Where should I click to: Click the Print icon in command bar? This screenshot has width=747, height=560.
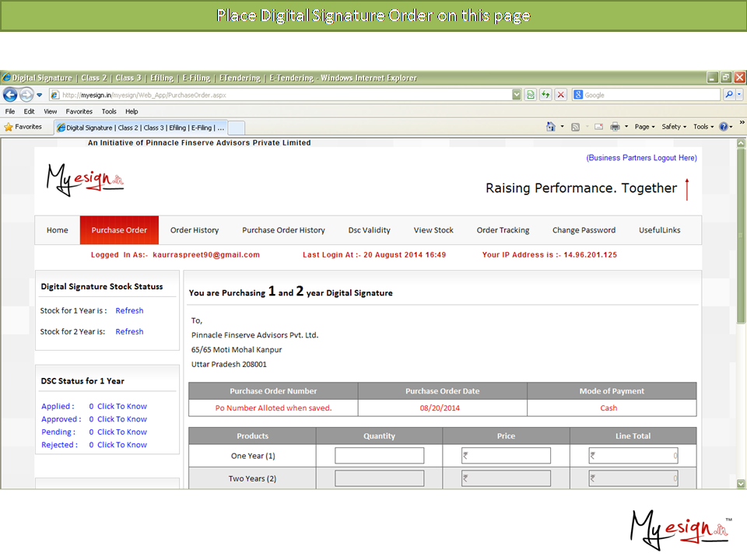tap(615, 127)
